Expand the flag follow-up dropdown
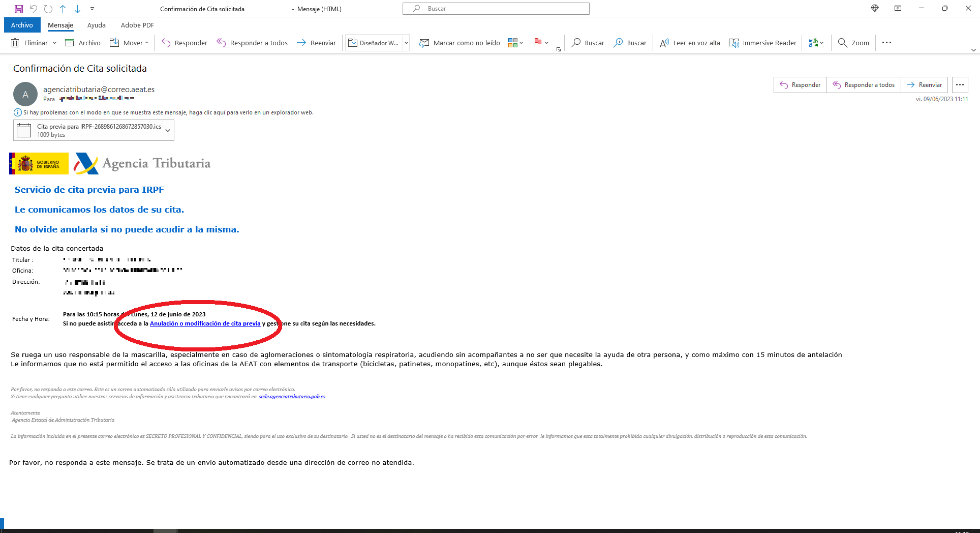 click(547, 43)
